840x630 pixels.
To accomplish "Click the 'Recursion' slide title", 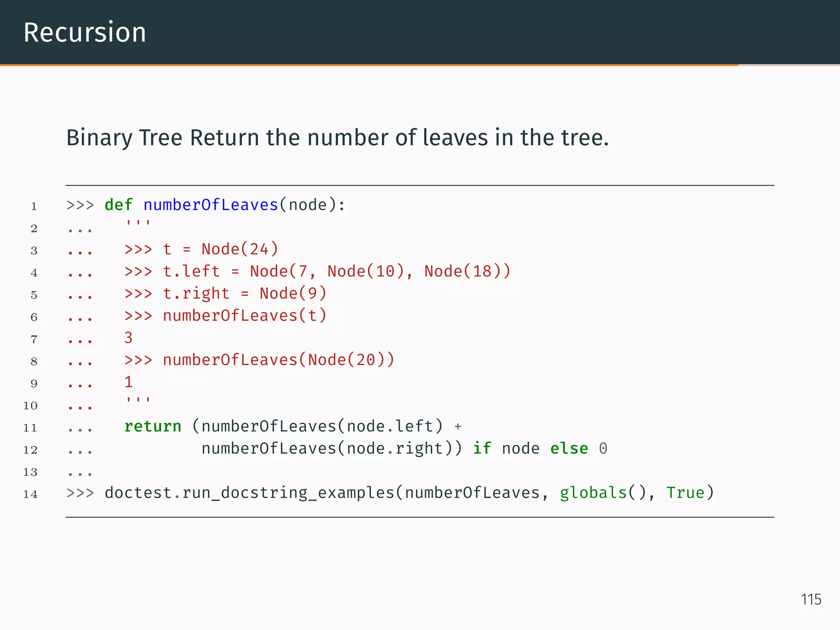I will point(84,32).
